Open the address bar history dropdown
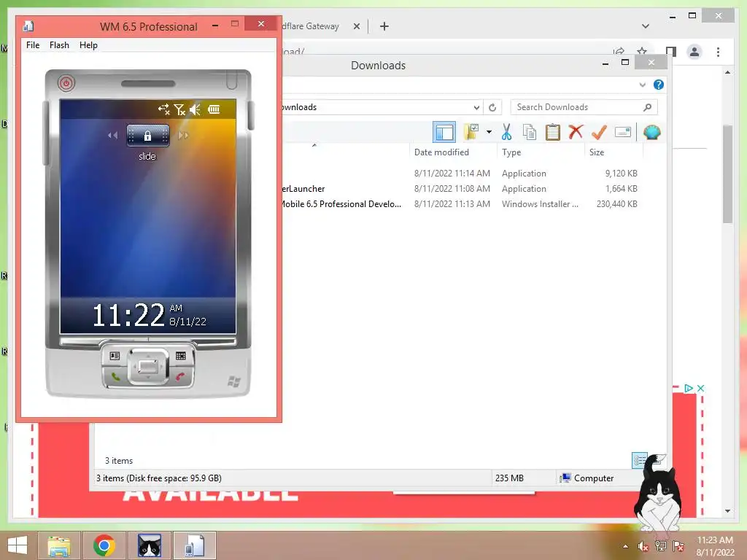 click(x=476, y=108)
